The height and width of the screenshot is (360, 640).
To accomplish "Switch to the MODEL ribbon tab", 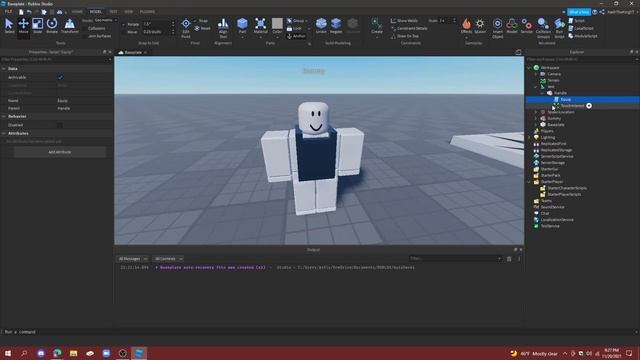I will pos(96,12).
